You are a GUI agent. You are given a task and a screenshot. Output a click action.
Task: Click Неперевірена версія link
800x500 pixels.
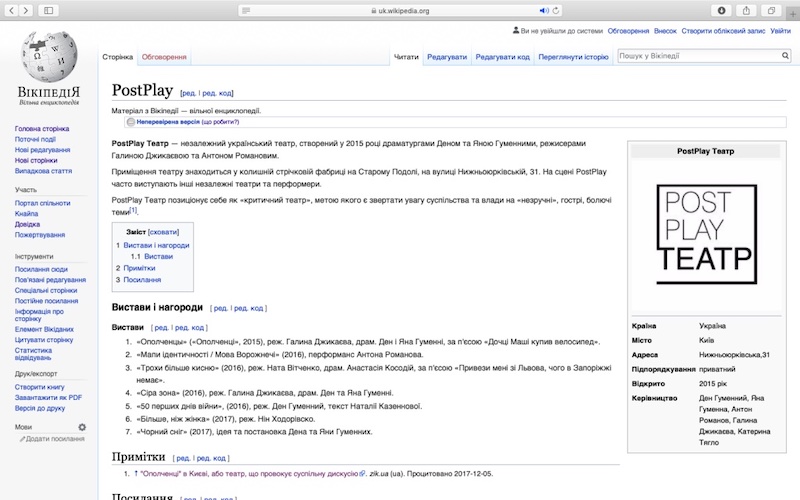[x=168, y=122]
